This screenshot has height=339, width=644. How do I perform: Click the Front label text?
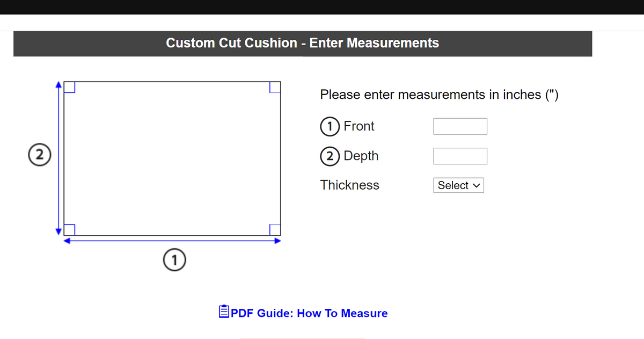click(358, 126)
